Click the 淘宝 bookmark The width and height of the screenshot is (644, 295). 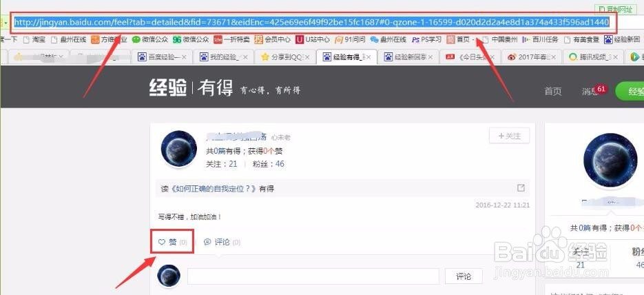(x=35, y=40)
